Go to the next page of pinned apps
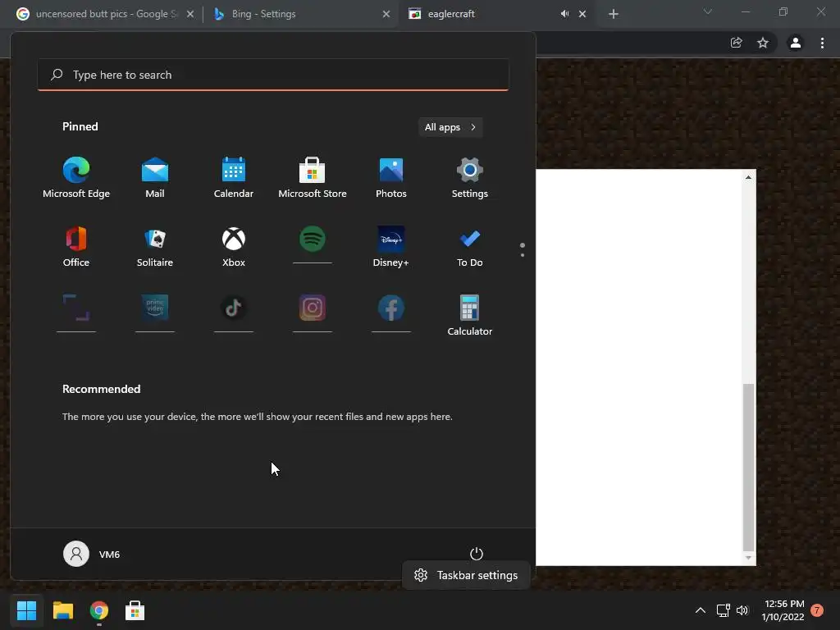840x630 pixels. coord(523,255)
